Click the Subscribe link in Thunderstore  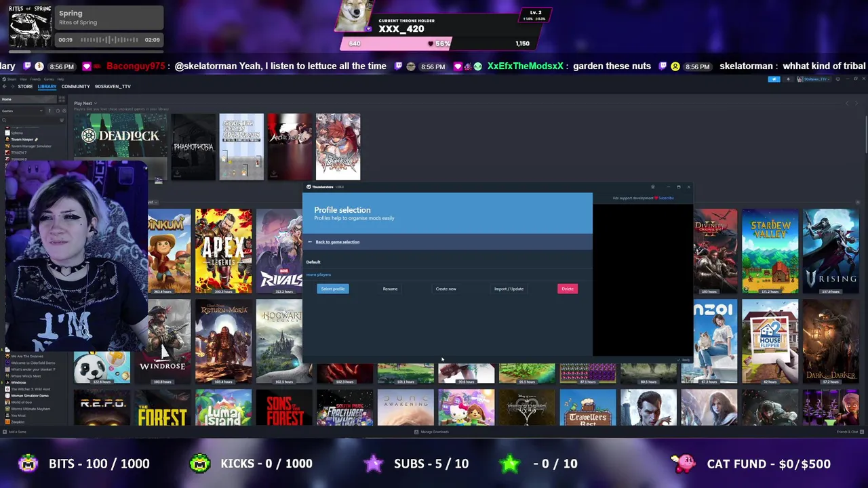tap(667, 198)
